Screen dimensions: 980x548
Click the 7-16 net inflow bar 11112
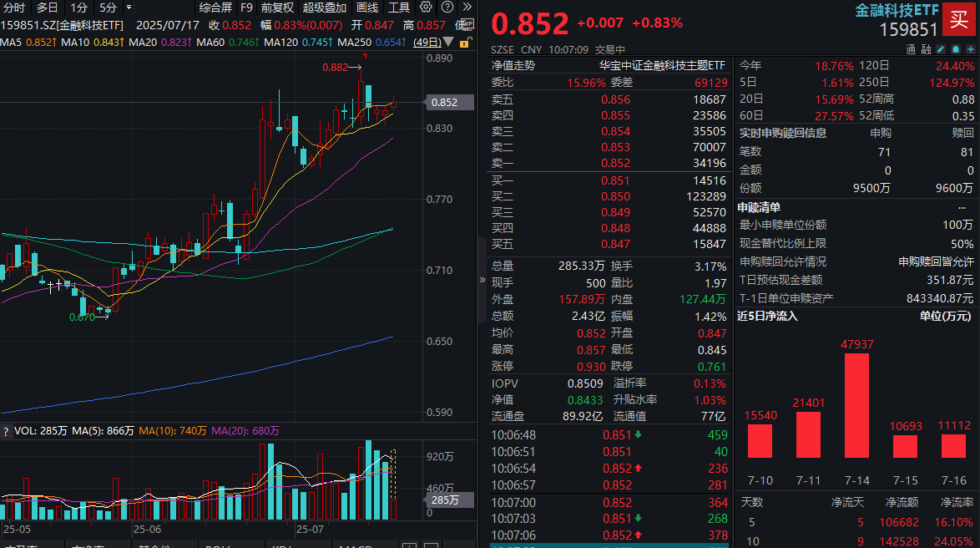click(x=954, y=446)
